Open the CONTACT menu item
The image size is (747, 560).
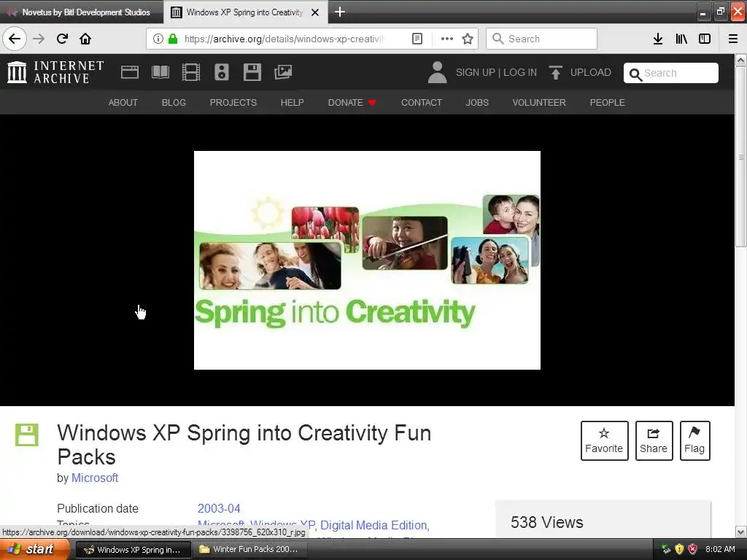421,102
